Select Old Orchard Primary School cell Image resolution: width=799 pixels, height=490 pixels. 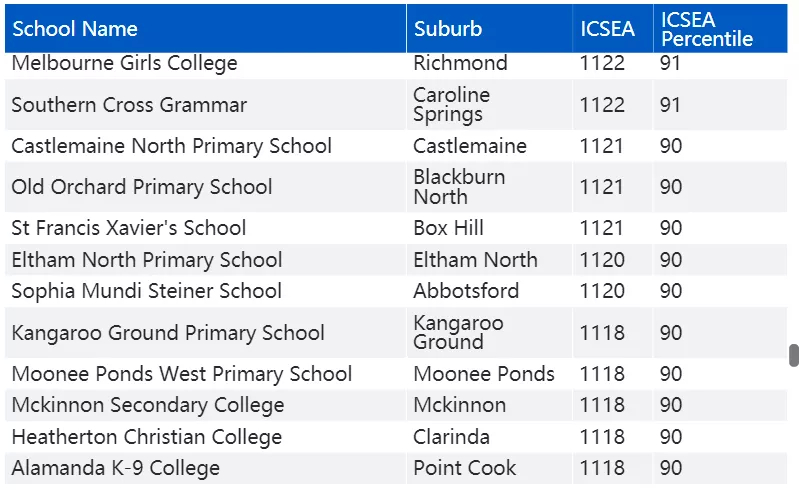tap(205, 187)
